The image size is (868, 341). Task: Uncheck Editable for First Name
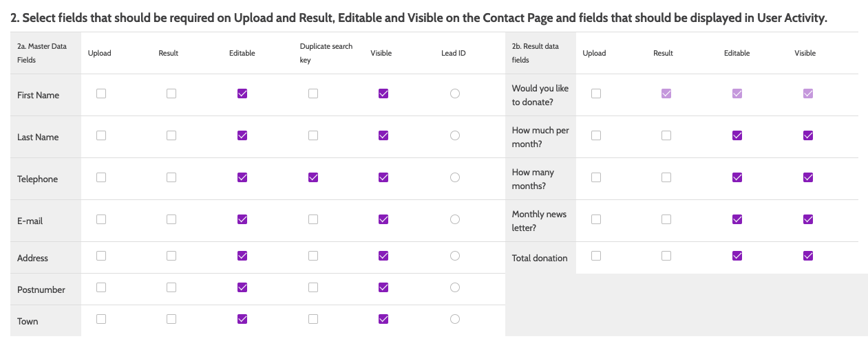[x=242, y=93]
